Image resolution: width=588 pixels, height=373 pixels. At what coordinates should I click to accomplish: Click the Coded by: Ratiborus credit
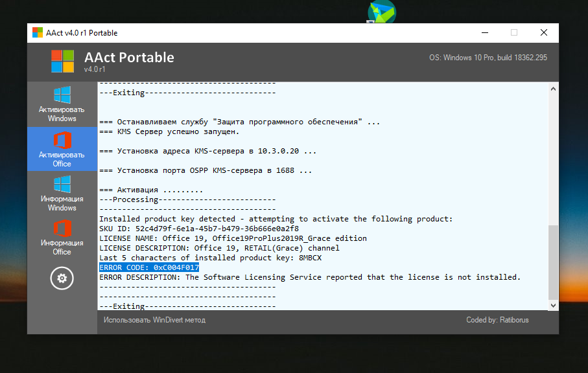(x=497, y=320)
